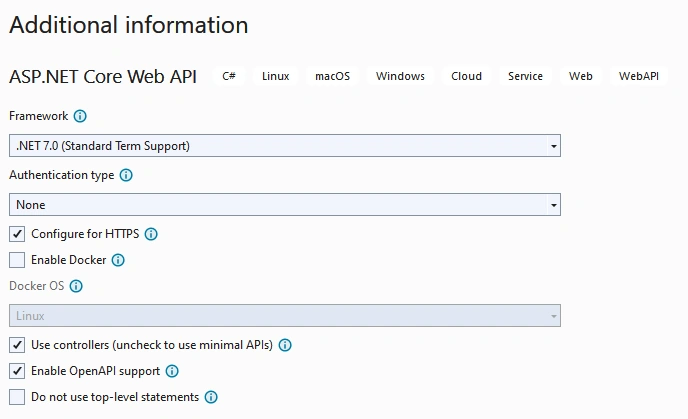Click the Docker OS label
This screenshot has width=688, height=419.
pyautogui.click(x=37, y=286)
